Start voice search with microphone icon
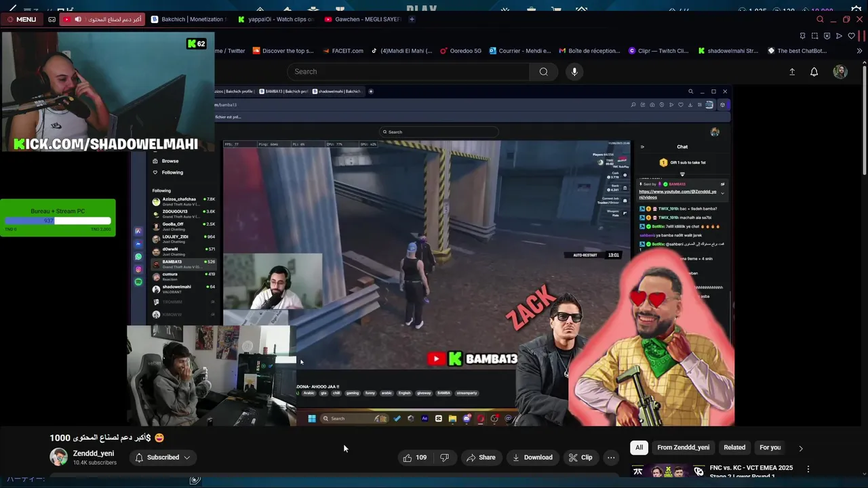The height and width of the screenshot is (488, 868). coord(574,71)
